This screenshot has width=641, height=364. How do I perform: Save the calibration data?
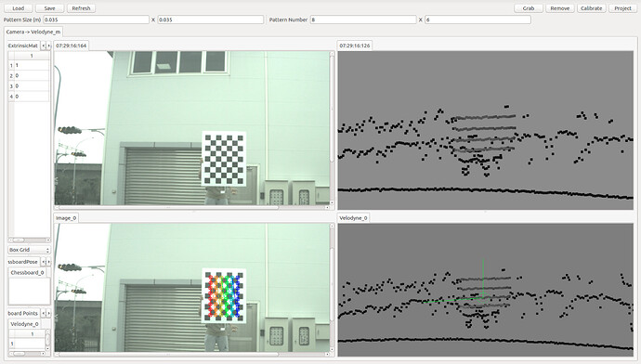49,8
